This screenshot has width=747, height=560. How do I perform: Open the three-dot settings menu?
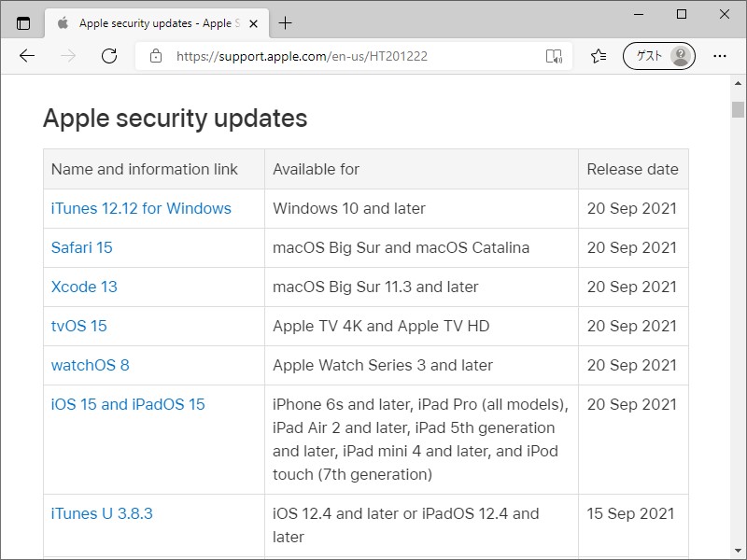(719, 56)
